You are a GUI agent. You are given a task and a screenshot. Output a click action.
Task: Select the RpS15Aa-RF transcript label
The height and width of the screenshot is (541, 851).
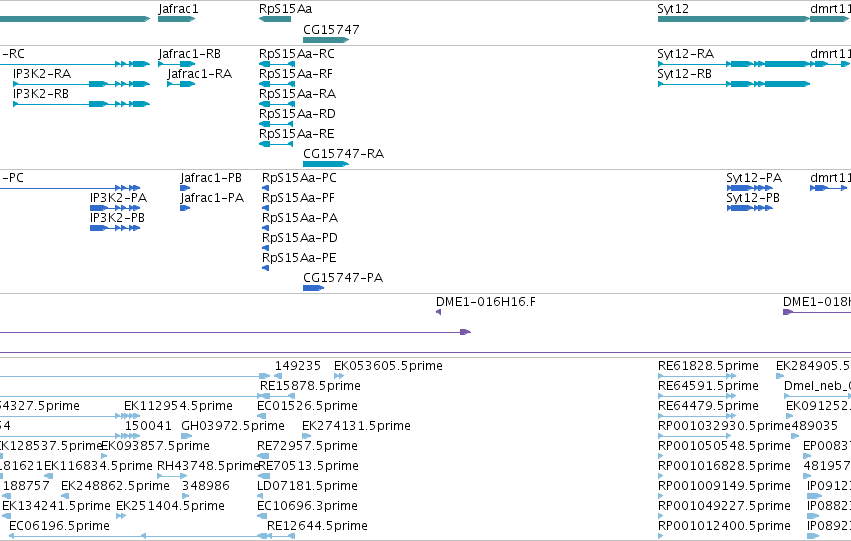point(296,74)
